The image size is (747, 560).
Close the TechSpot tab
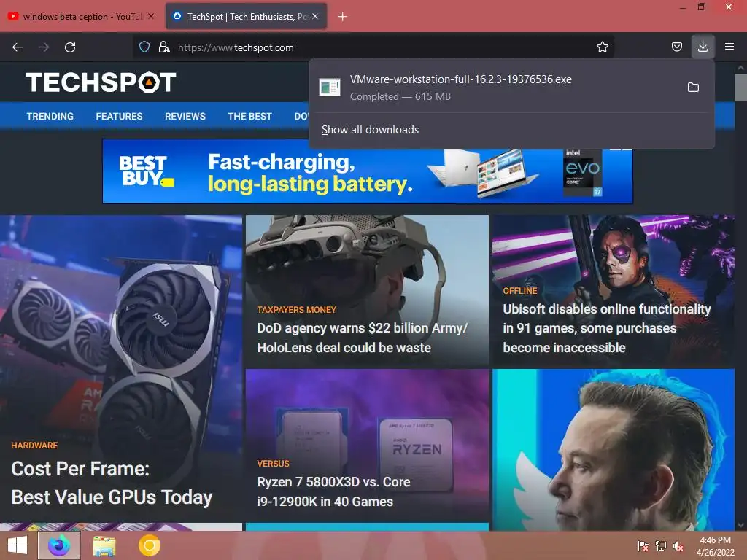[315, 16]
